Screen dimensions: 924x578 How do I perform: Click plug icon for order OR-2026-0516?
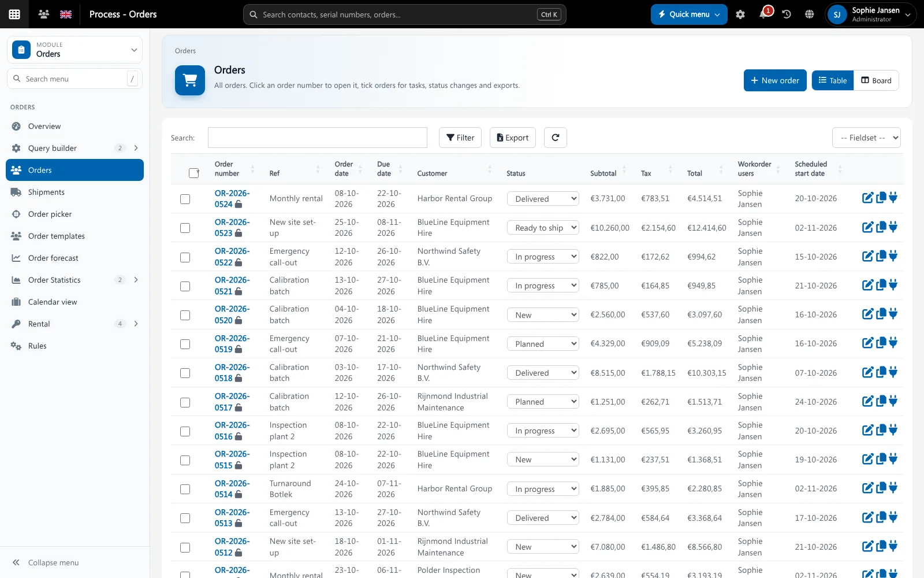(x=893, y=430)
